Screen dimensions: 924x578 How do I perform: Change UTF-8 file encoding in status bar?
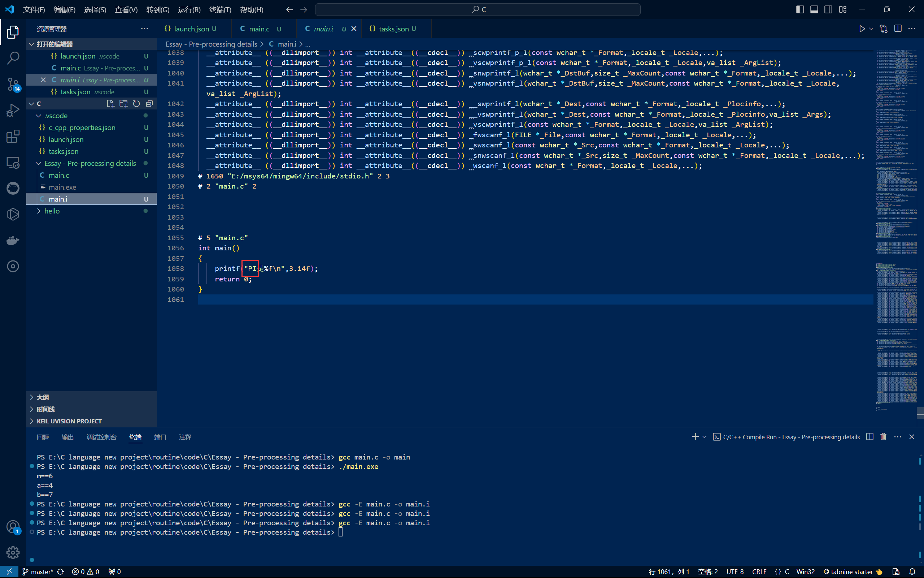(735, 571)
